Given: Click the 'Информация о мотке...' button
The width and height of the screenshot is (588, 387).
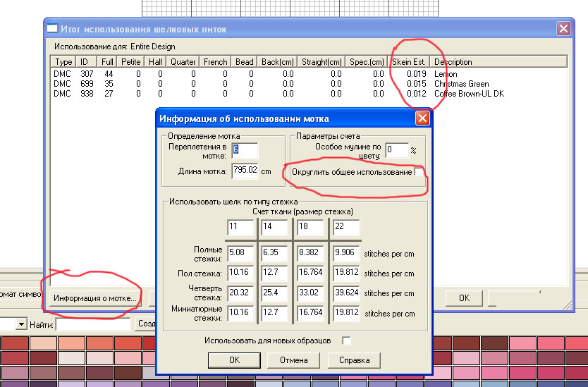Looking at the screenshot, I should coord(95,298).
